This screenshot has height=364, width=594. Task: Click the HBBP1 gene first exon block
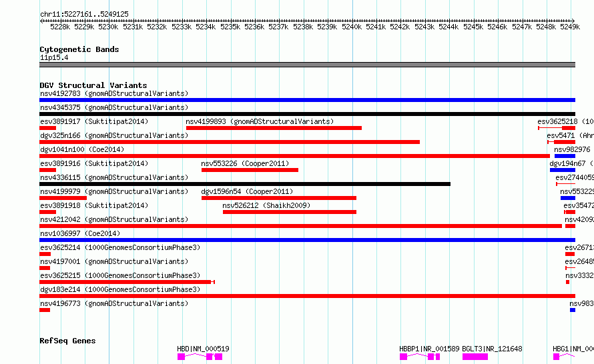403,357
